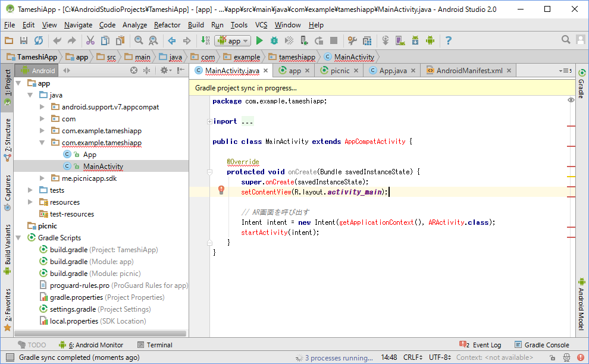589x364 pixels.
Task: Open the SDK Manager icon
Action: point(415,40)
